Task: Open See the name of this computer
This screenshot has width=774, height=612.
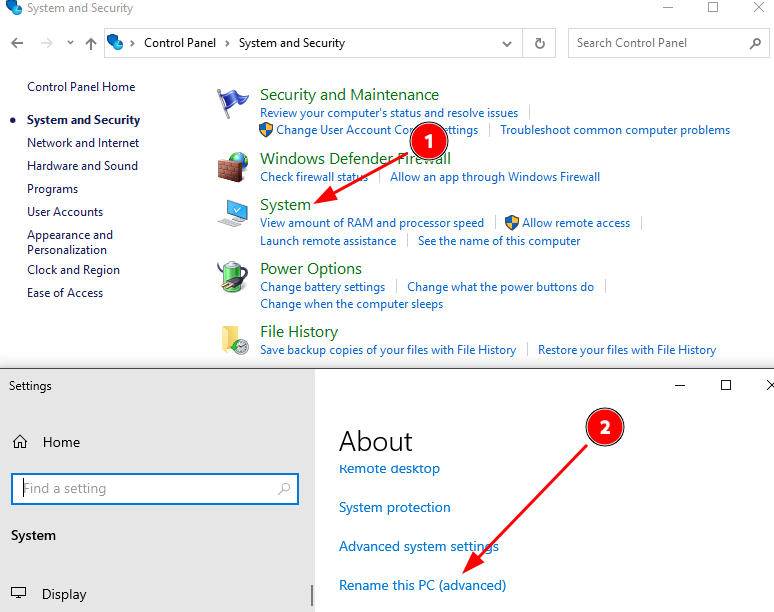Action: (499, 241)
